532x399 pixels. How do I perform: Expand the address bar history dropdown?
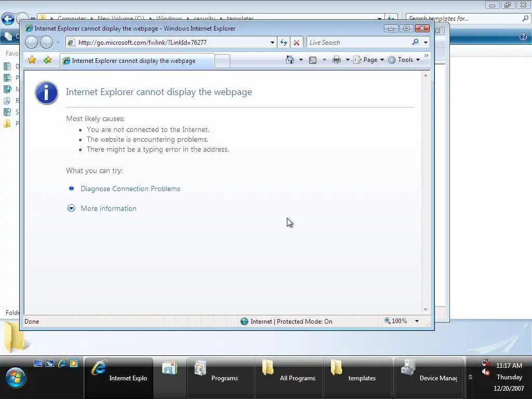pos(272,43)
